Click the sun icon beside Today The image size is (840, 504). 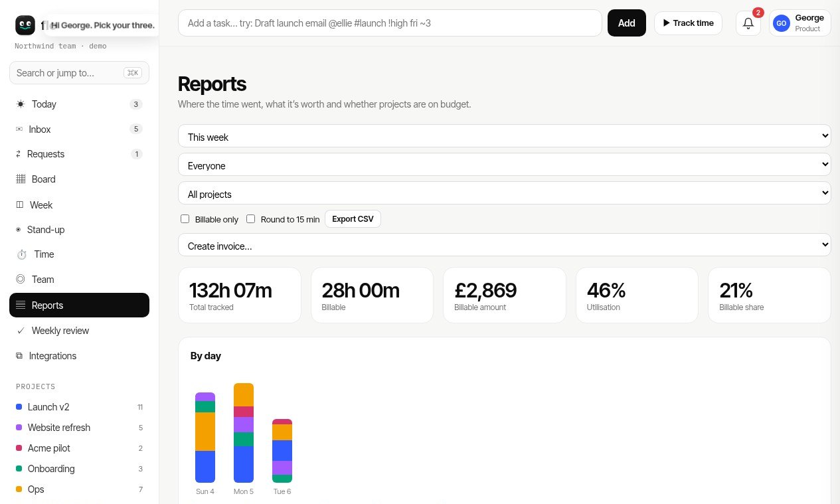[21, 104]
